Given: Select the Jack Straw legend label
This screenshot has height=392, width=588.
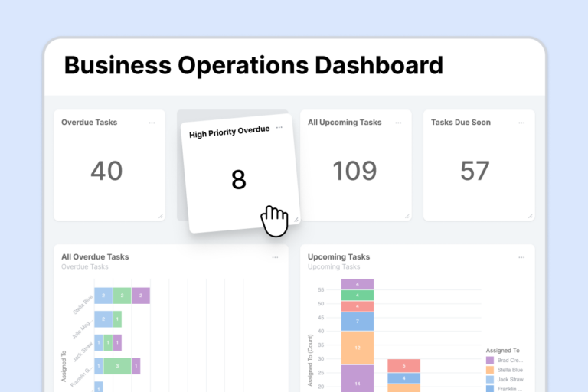Looking at the screenshot, I should (x=510, y=379).
